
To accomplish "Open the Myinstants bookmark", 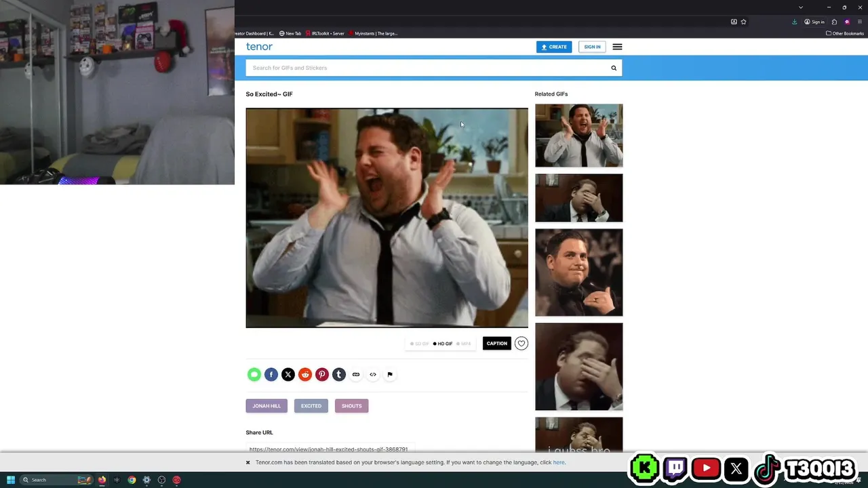I will (373, 33).
